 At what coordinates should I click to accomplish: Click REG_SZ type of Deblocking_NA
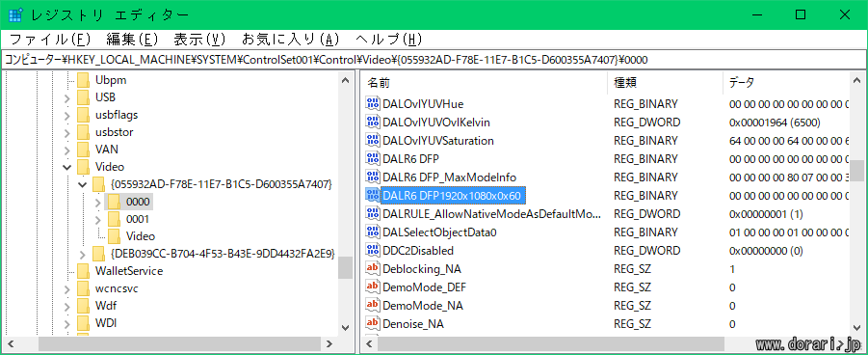point(633,268)
